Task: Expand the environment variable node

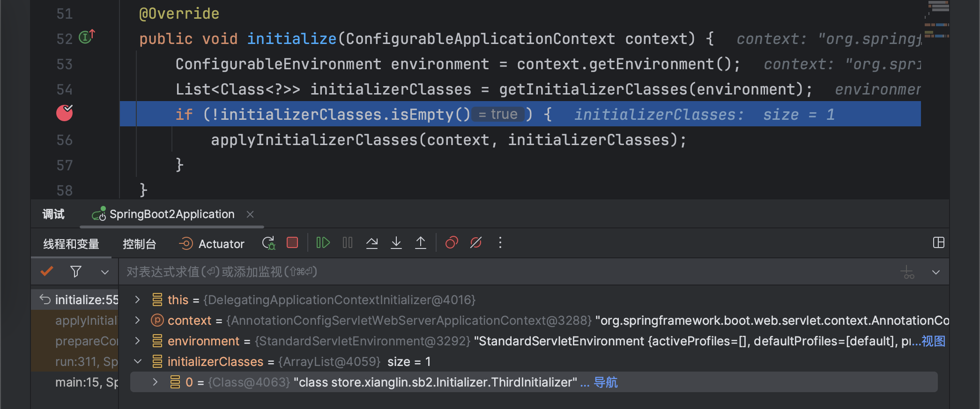Action: pyautogui.click(x=137, y=341)
